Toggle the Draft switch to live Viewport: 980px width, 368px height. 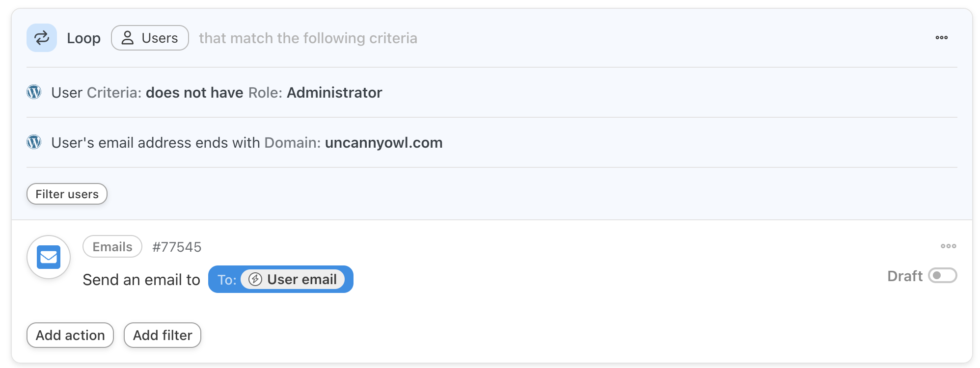(x=942, y=276)
